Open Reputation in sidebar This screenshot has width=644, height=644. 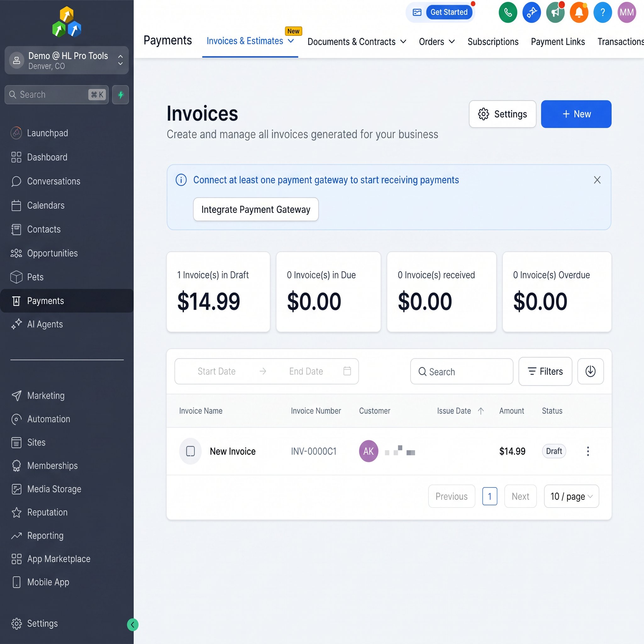click(39, 512)
